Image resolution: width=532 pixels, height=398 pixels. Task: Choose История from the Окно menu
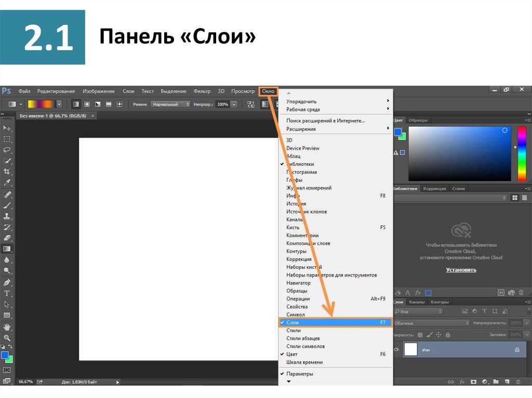point(296,204)
